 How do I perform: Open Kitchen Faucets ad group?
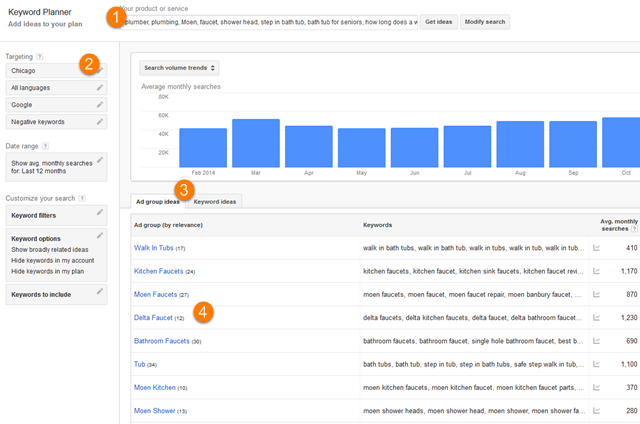(x=158, y=271)
